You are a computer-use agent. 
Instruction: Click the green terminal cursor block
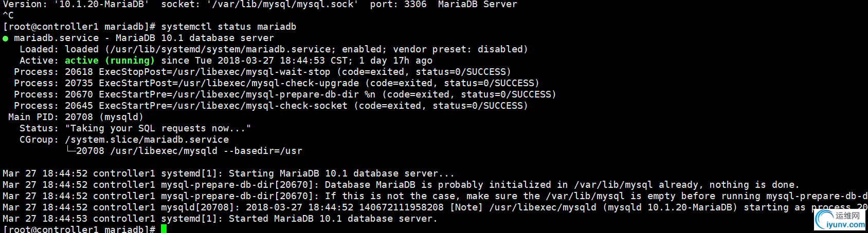click(164, 229)
